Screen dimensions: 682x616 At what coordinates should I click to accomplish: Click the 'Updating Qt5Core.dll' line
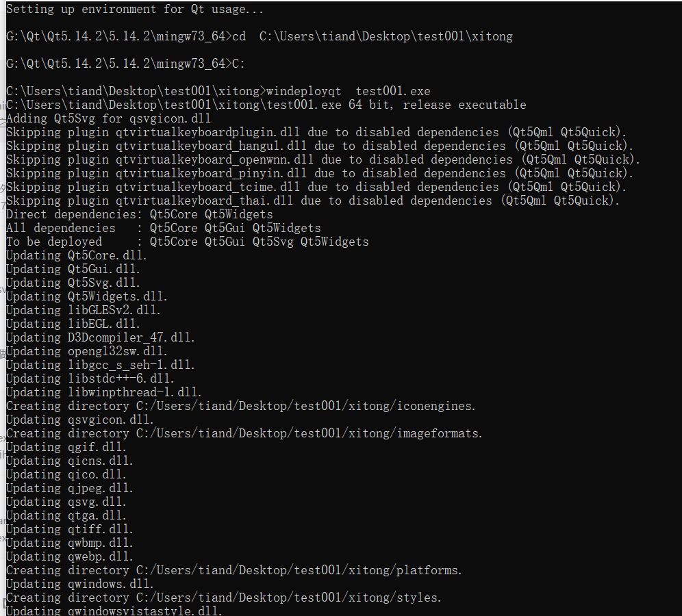pyautogui.click(x=77, y=255)
